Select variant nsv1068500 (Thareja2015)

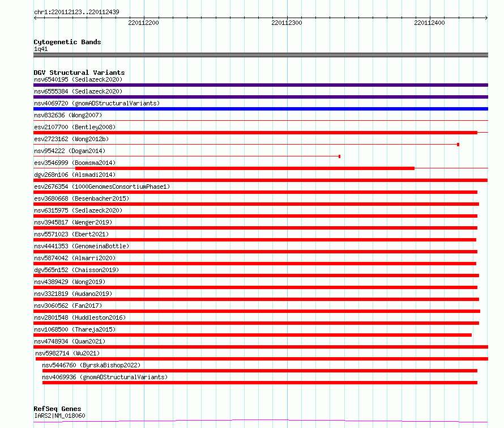coord(75,329)
